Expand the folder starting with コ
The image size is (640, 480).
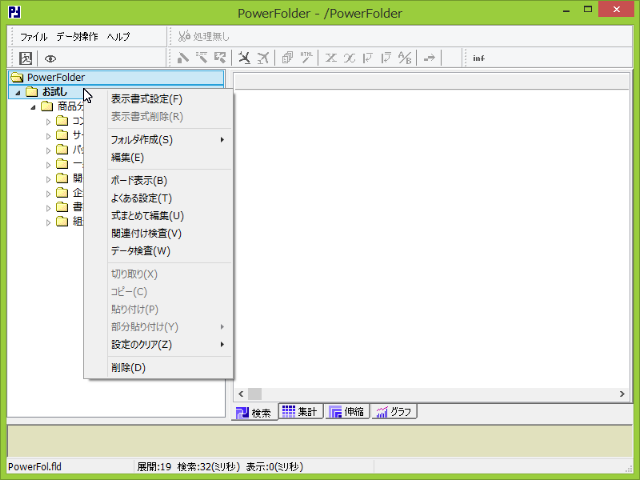pyautogui.click(x=48, y=122)
